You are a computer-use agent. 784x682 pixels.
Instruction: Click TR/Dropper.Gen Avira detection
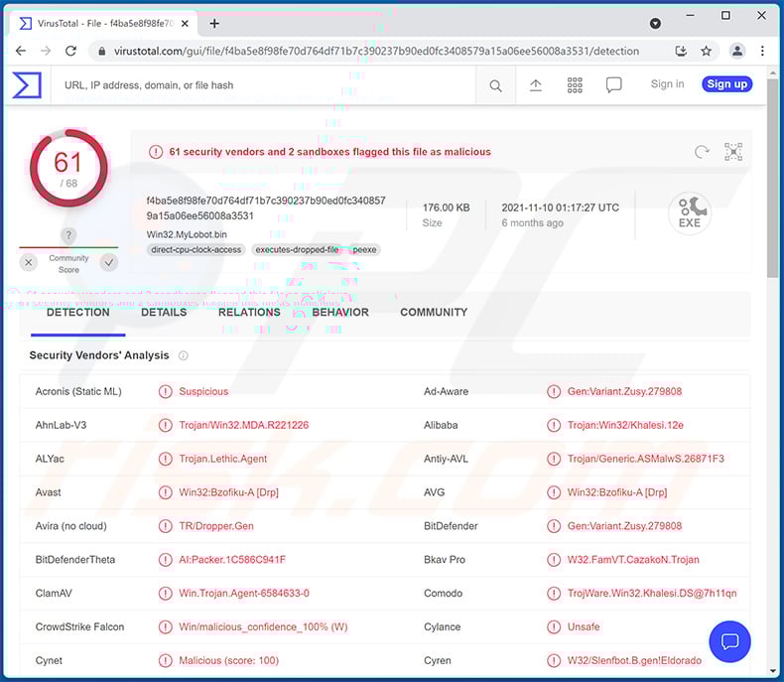click(216, 526)
